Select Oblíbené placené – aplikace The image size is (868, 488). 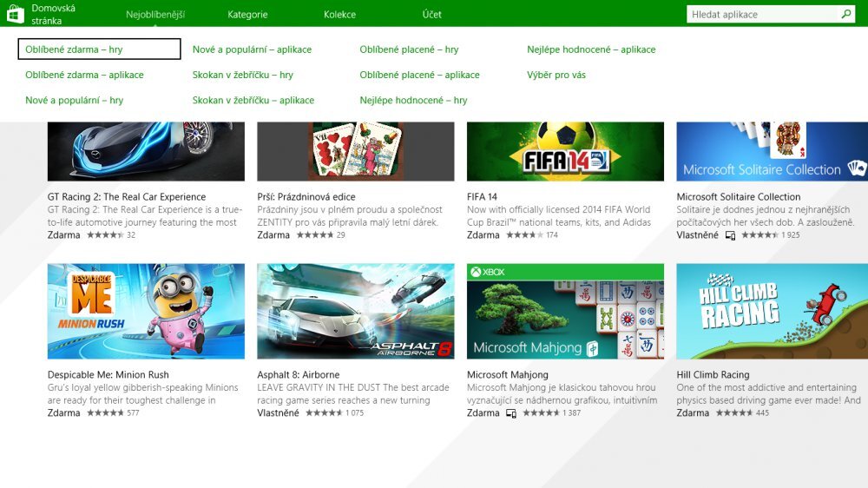pos(419,75)
